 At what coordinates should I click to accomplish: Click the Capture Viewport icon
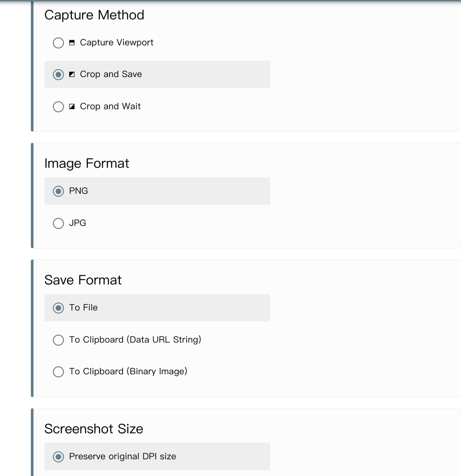72,43
